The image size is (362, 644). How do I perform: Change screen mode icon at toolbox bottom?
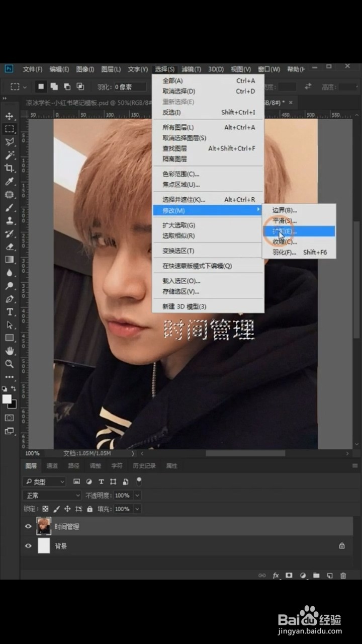pos(10,431)
